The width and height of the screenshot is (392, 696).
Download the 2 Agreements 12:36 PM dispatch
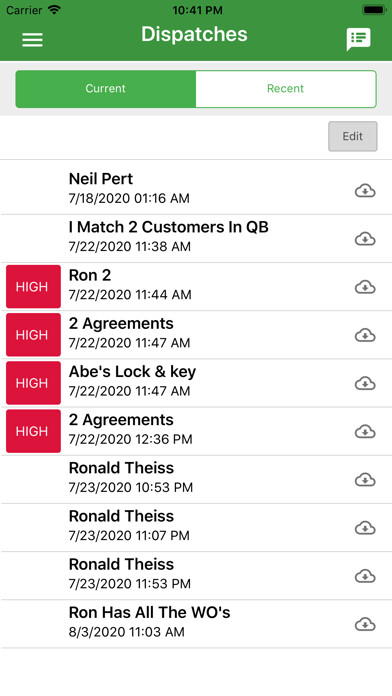(365, 431)
